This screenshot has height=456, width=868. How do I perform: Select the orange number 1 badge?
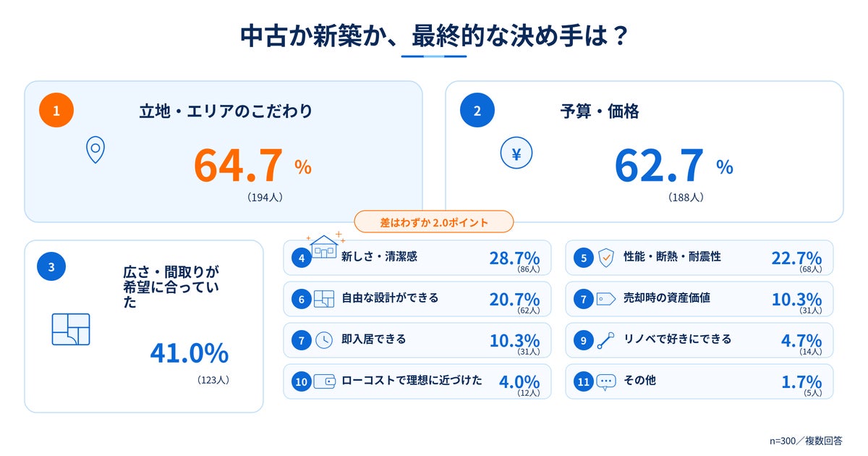56,111
